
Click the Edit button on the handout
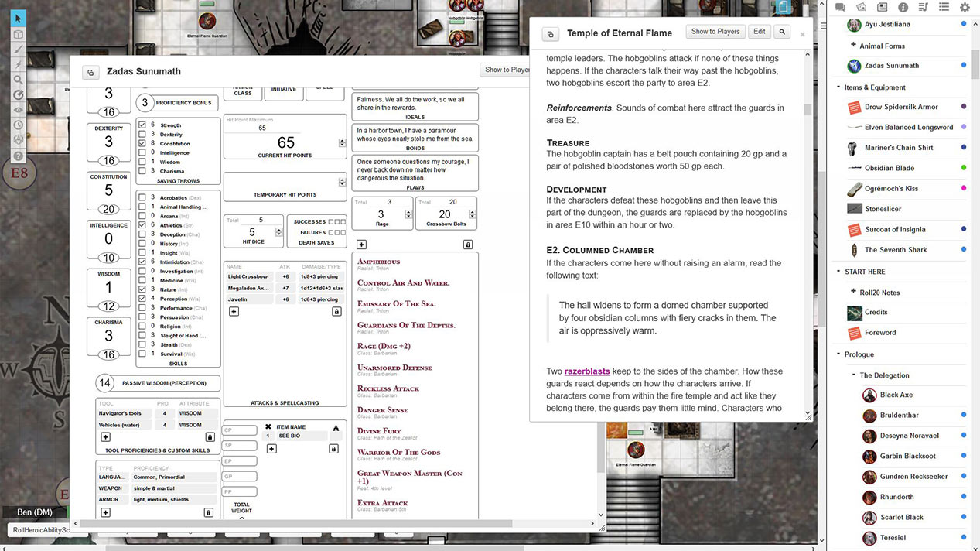tap(760, 32)
